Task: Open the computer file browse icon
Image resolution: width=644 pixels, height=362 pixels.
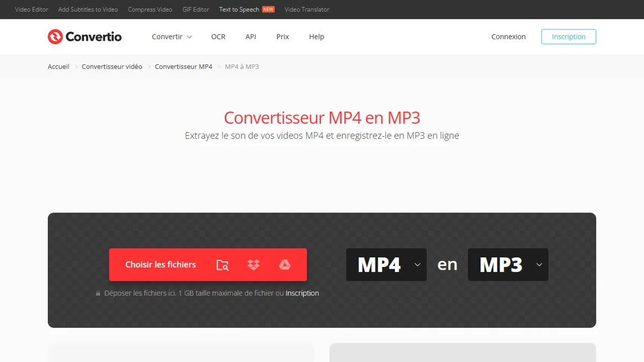Action: (x=222, y=265)
